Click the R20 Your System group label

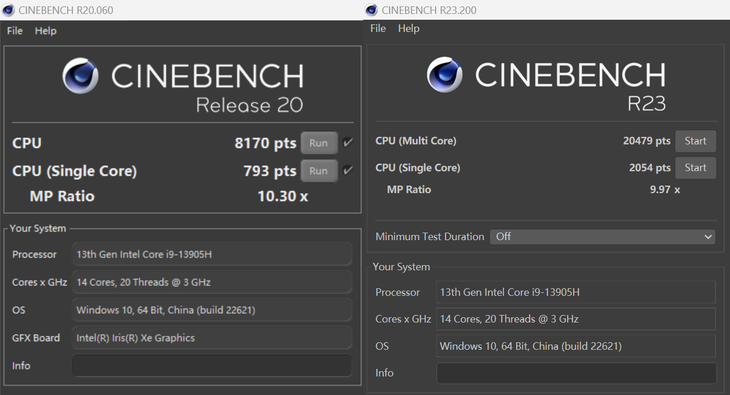point(38,228)
